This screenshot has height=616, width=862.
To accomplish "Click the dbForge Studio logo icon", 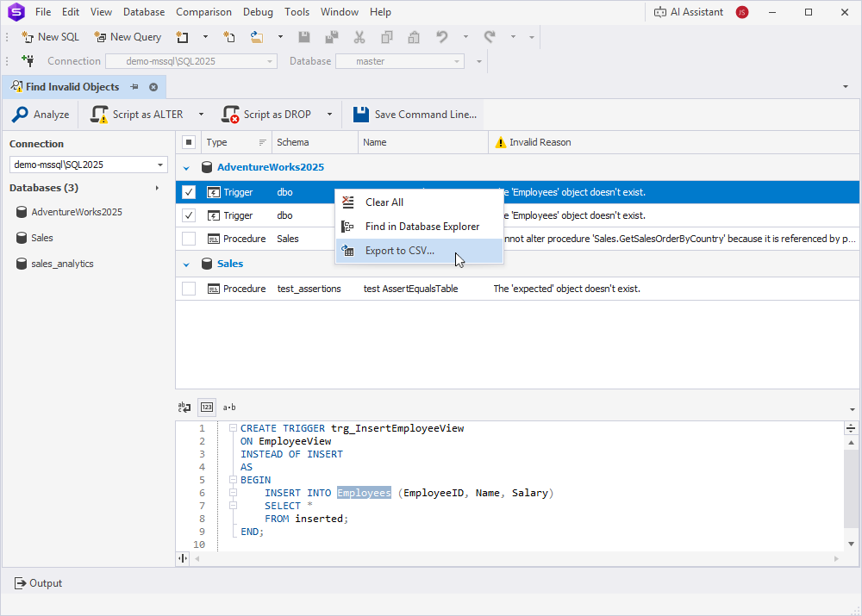I will point(16,11).
